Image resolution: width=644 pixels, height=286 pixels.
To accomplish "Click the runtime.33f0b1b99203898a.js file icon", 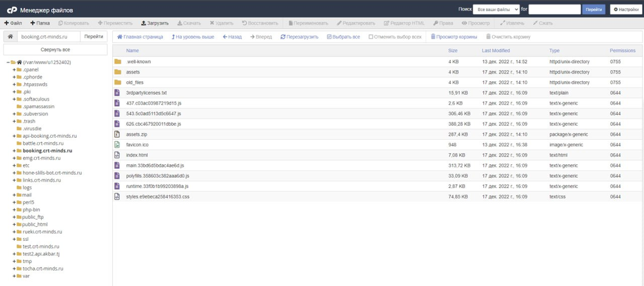I will pos(117,186).
